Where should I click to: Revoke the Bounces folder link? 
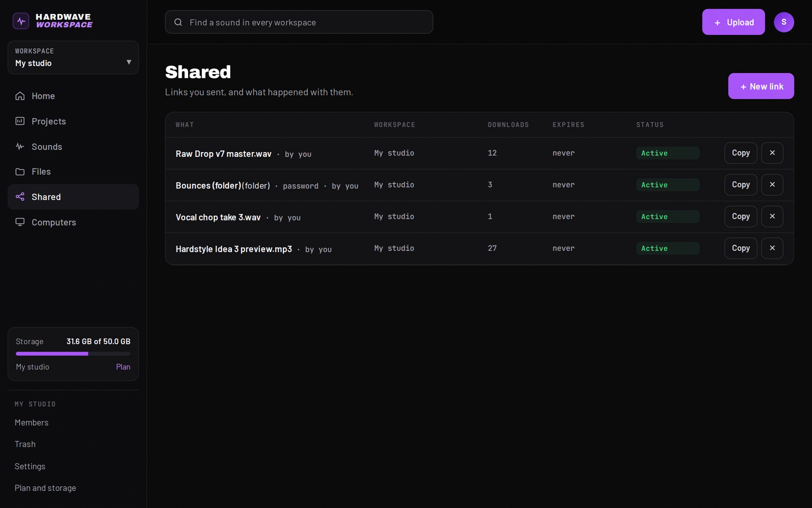[x=772, y=185]
